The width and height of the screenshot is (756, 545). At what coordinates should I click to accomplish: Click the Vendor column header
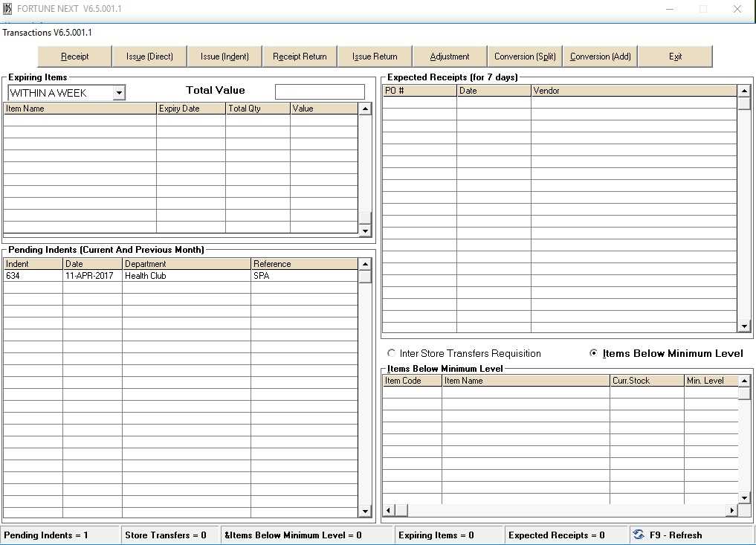click(x=633, y=91)
